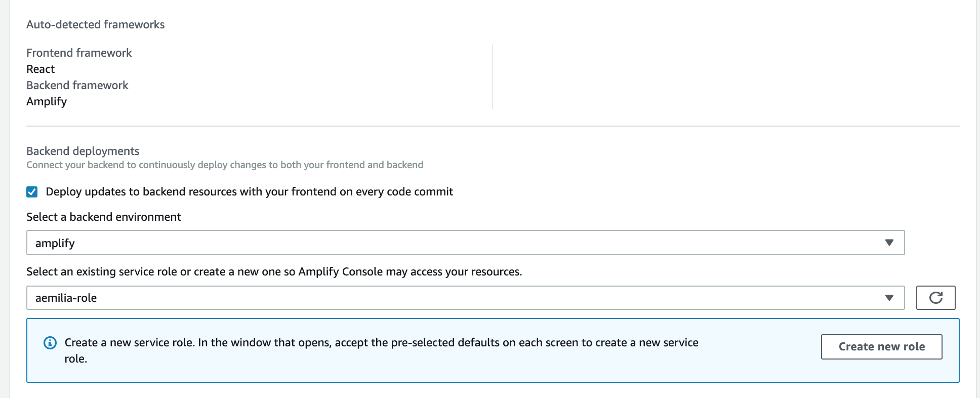The width and height of the screenshot is (980, 398).
Task: Click the 'Select an existing service role' label
Action: click(273, 271)
